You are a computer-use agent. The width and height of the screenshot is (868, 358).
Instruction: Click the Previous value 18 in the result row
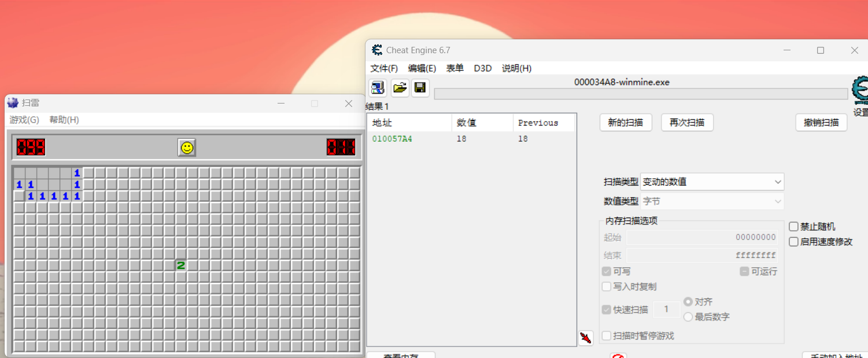tap(523, 139)
